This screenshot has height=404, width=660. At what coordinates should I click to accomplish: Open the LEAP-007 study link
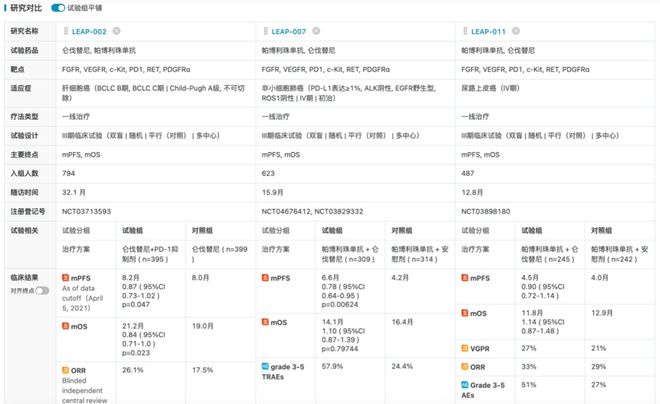[288, 32]
